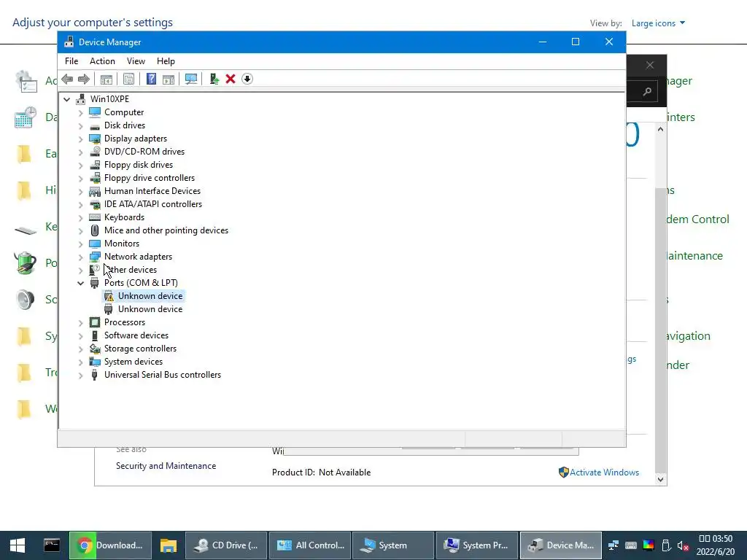Click the Windows Start button
This screenshot has height=560, width=747.
(18, 545)
